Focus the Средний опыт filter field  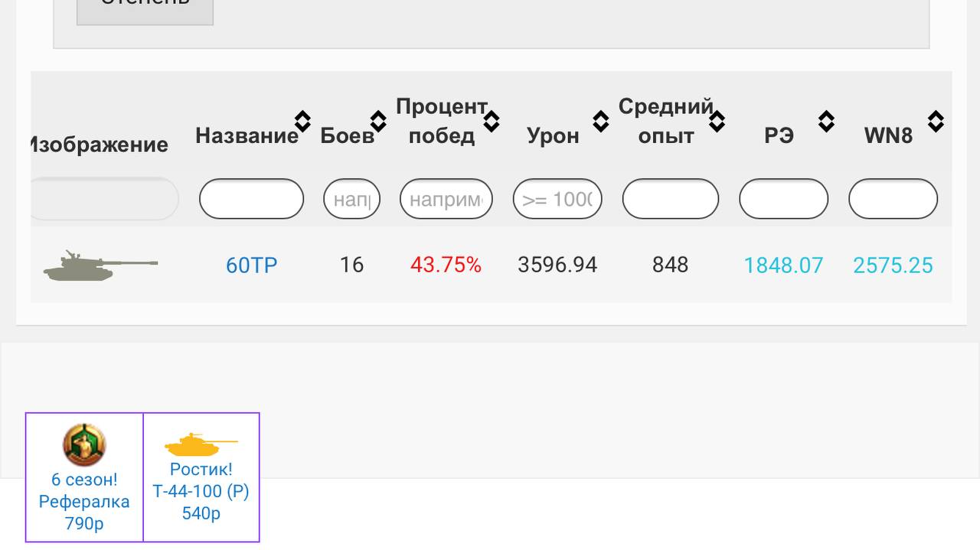tap(670, 199)
